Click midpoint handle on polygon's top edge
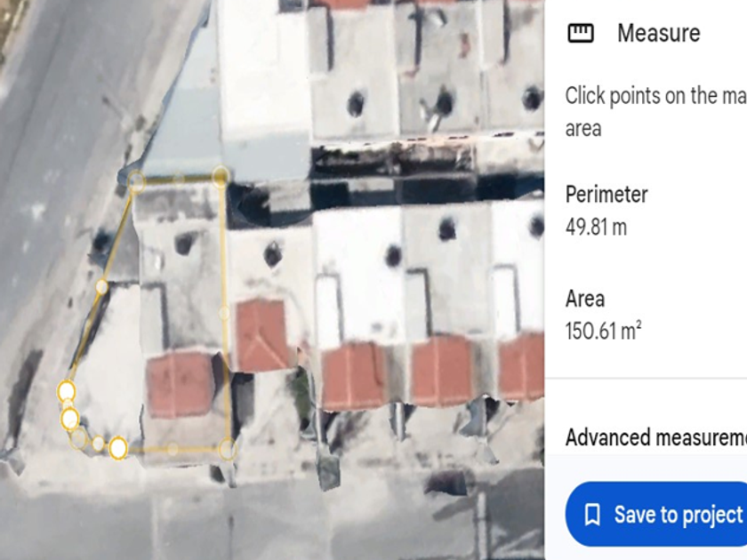747x560 pixels. [178, 179]
